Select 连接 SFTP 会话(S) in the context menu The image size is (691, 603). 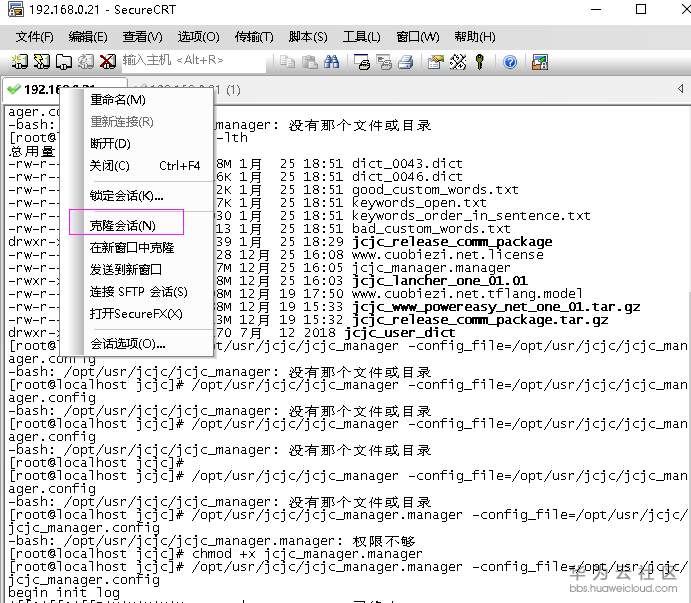137,291
